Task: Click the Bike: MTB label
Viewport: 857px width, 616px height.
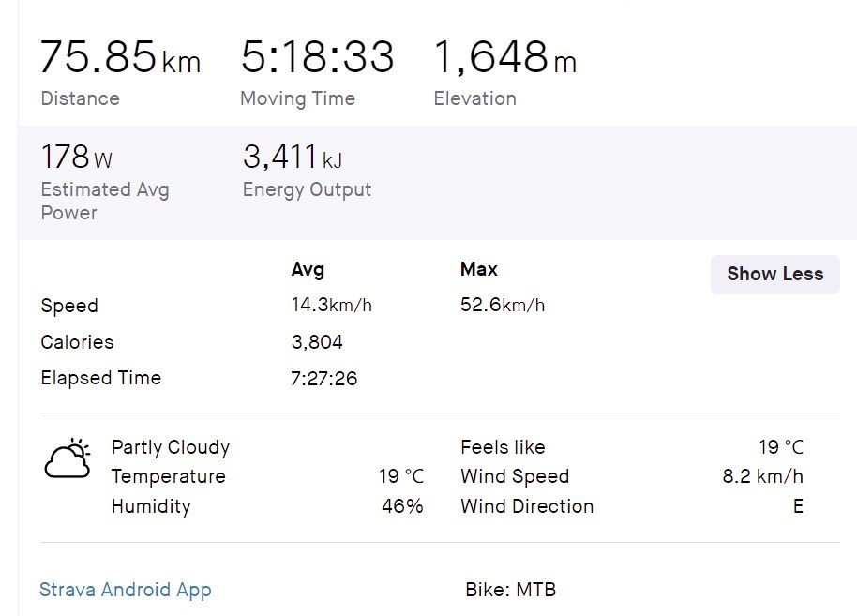Action: (x=511, y=591)
